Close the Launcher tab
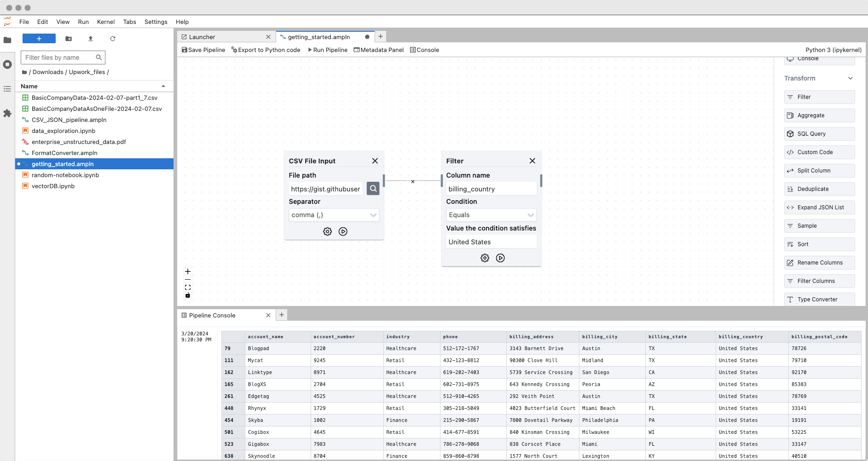Viewport: 868px width, 461px height. [268, 37]
